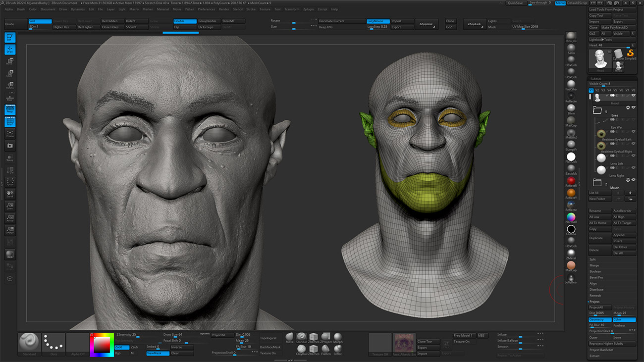Image resolution: width=644 pixels, height=362 pixels.
Task: Pick the Morph brush icon
Action: [338, 338]
